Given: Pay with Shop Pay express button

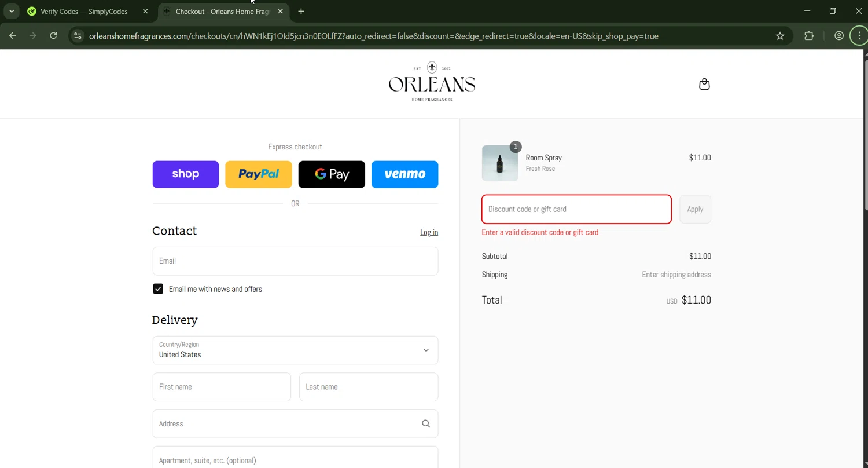Looking at the screenshot, I should point(186,174).
